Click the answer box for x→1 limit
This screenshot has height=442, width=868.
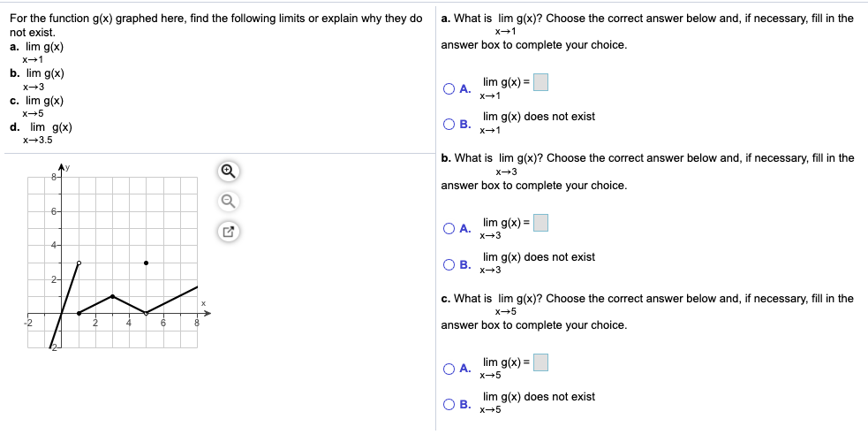tap(540, 82)
